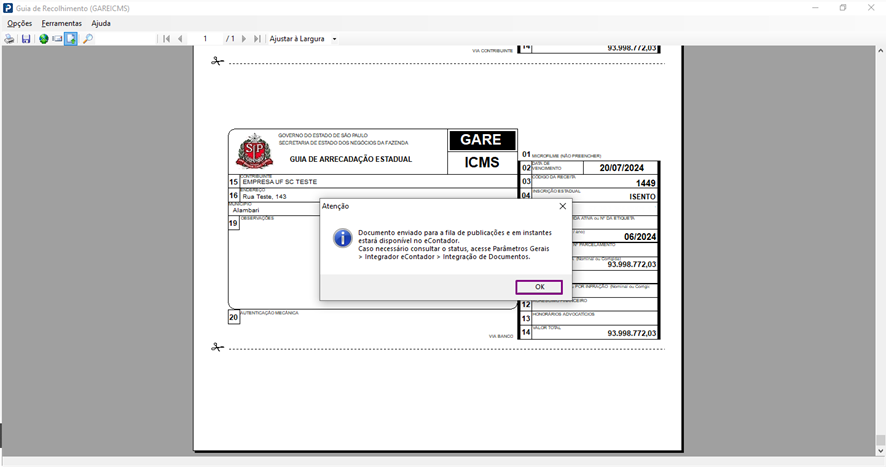The height and width of the screenshot is (467, 886).
Task: Jump to the last page
Action: (257, 39)
